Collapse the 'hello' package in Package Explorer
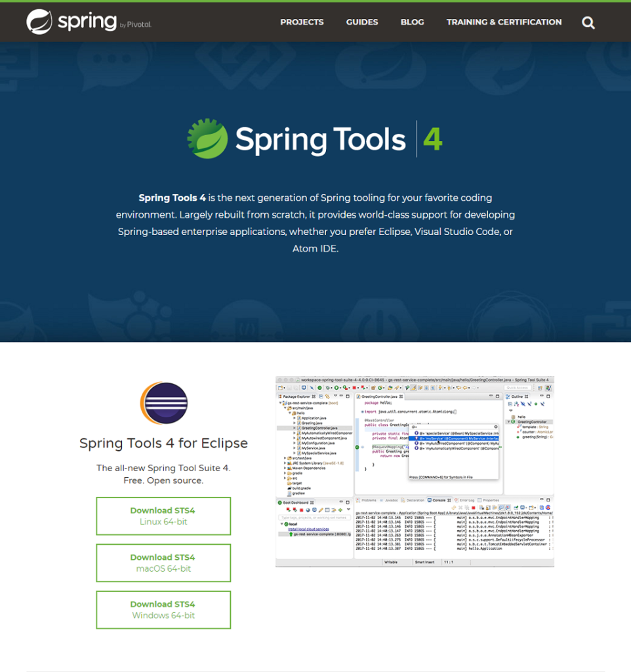This screenshot has height=672, width=631. click(289, 413)
